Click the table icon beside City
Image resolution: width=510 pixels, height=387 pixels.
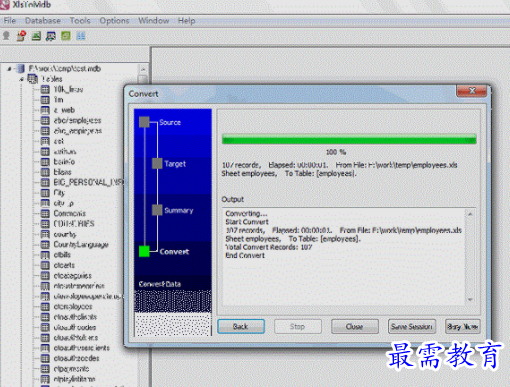click(x=45, y=193)
